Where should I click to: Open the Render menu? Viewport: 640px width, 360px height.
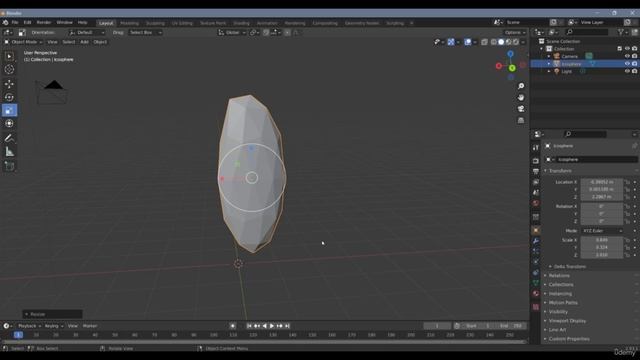click(44, 22)
